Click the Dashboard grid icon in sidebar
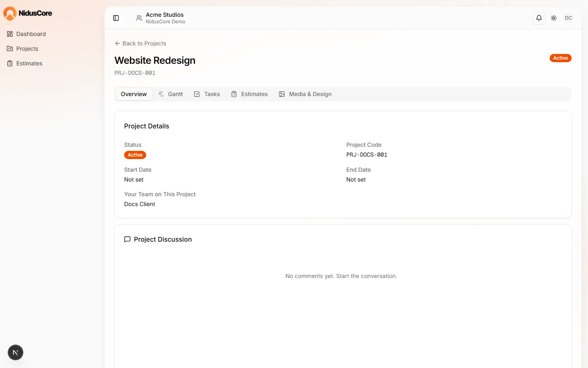 pos(10,34)
